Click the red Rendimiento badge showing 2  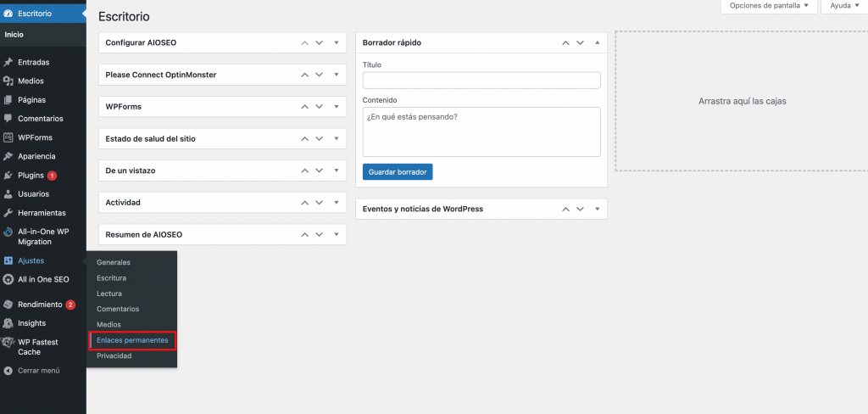coord(70,305)
